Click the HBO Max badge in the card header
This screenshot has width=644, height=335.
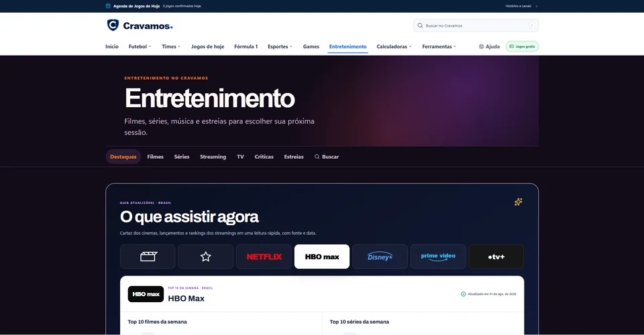pos(146,294)
